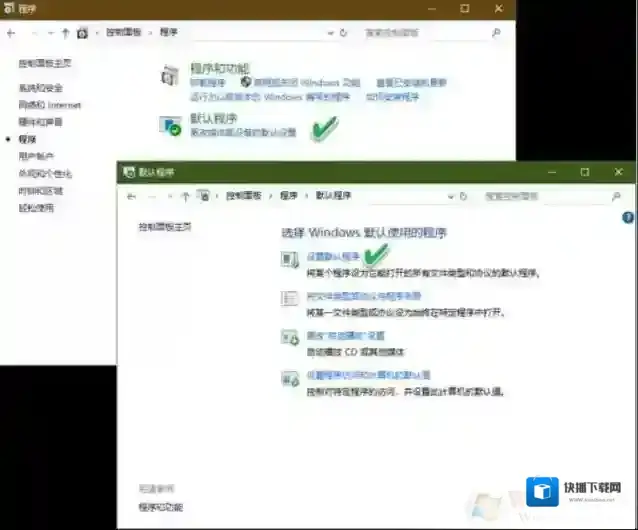Click the icon beside 设置程序访问和计算机的默认值
The width and height of the screenshot is (638, 530).
point(290,378)
